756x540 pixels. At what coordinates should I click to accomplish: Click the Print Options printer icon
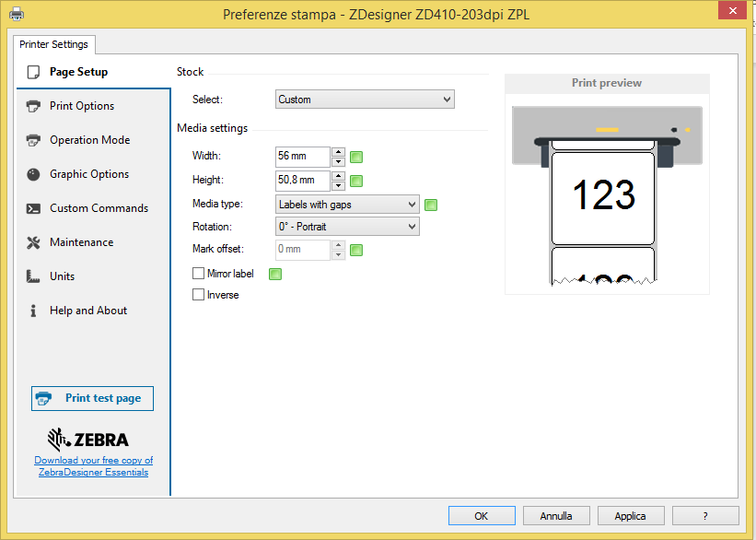pyautogui.click(x=33, y=106)
